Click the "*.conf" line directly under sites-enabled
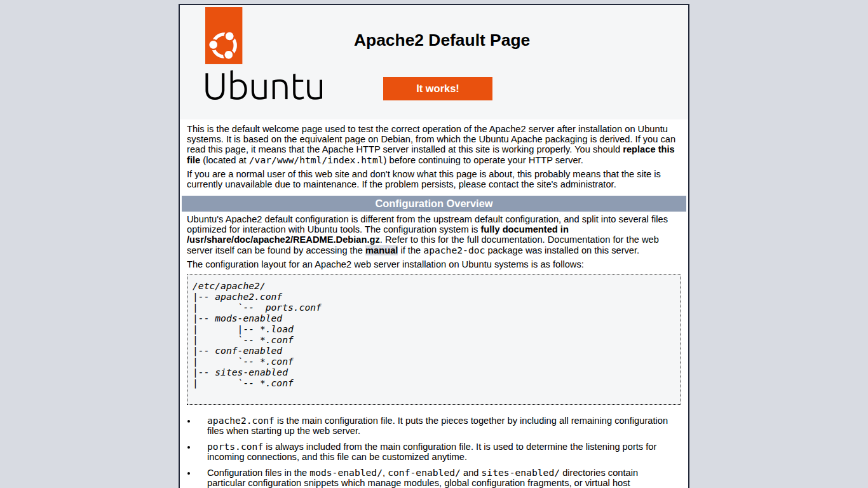This screenshot has height=488, width=868. pos(276,383)
